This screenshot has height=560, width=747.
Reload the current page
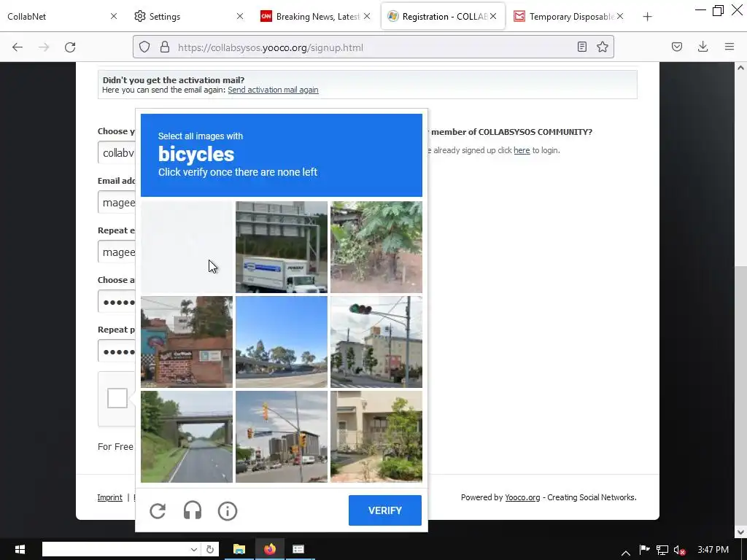(x=70, y=47)
